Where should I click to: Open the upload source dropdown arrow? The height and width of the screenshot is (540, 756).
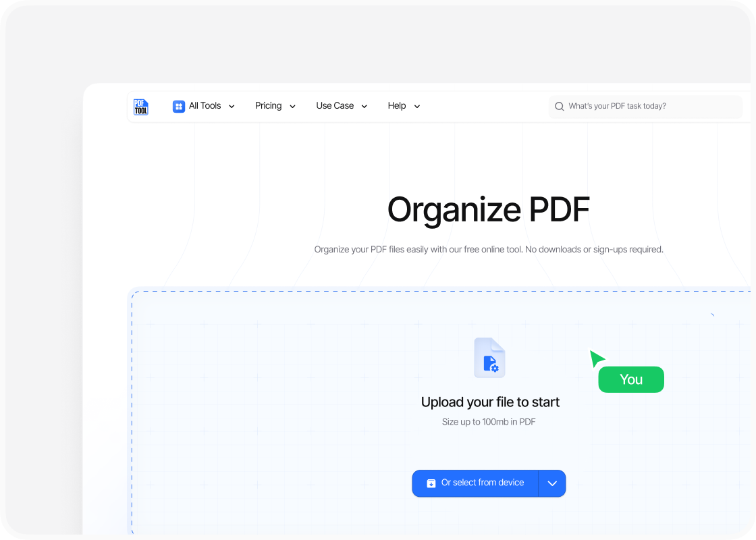(x=552, y=483)
